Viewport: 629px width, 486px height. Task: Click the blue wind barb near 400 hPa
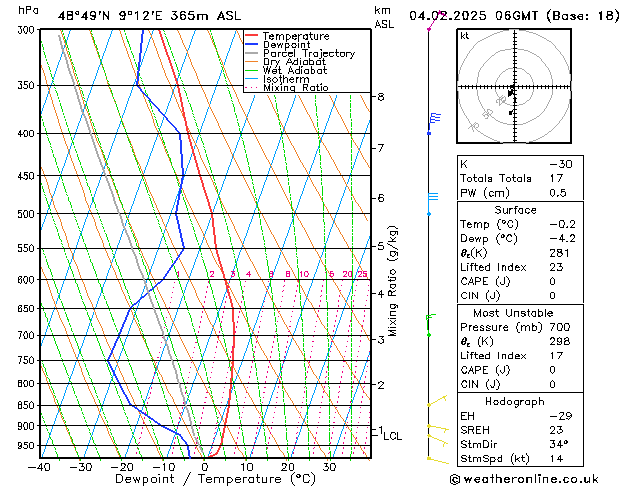click(x=434, y=118)
